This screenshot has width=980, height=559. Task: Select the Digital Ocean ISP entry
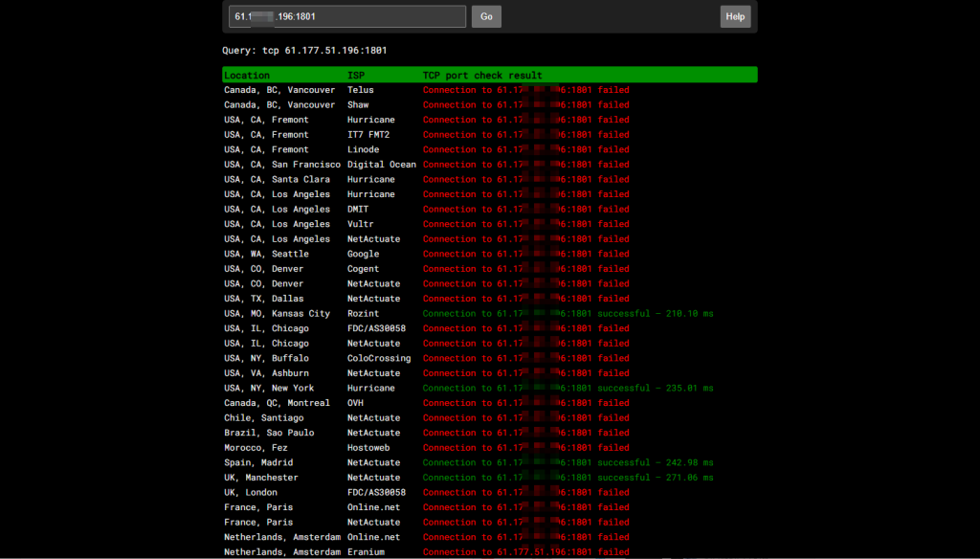(x=382, y=165)
